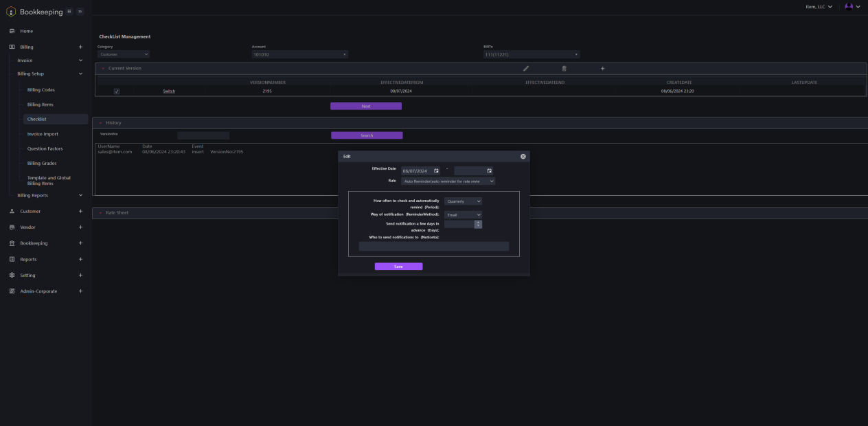The width and height of the screenshot is (868, 426).
Task: Toggle checkbox for version 2195 row
Action: pos(117,91)
